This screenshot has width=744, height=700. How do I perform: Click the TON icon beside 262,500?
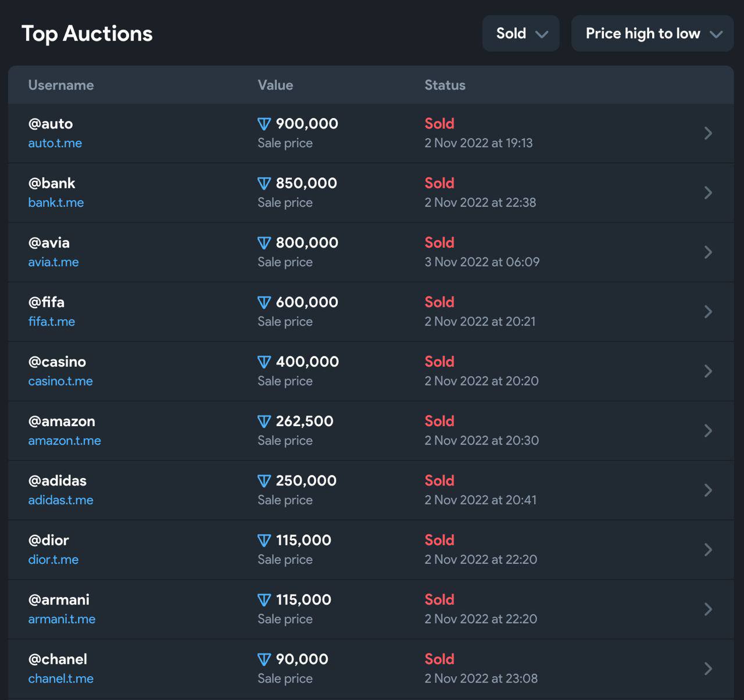click(x=264, y=422)
